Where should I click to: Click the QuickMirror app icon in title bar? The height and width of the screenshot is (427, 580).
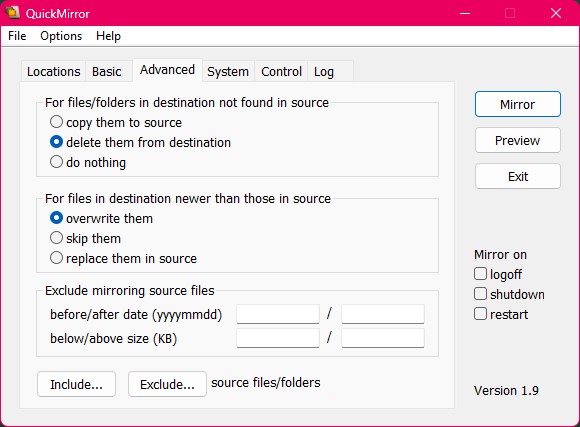coord(12,12)
